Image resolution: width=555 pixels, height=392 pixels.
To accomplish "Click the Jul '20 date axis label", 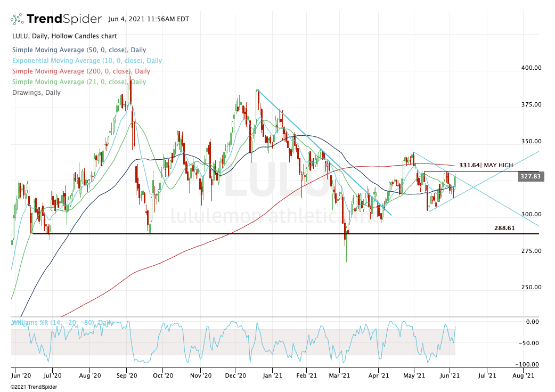I will pos(52,375).
